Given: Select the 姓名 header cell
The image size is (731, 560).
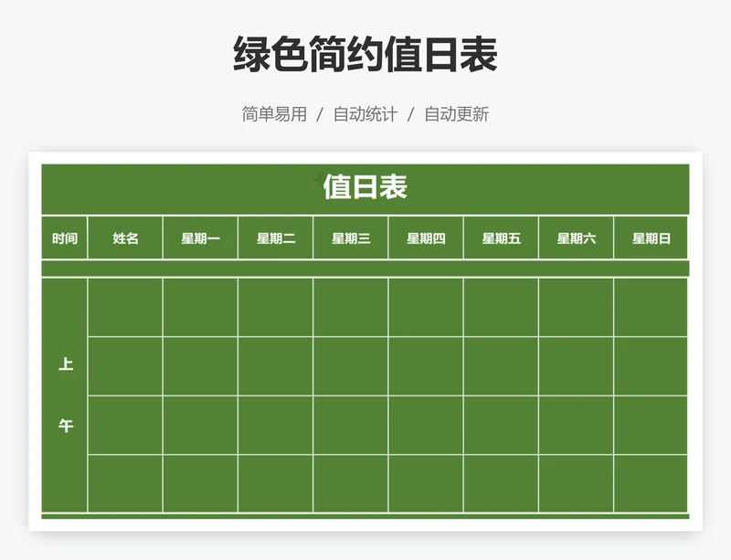Looking at the screenshot, I should pos(125,238).
